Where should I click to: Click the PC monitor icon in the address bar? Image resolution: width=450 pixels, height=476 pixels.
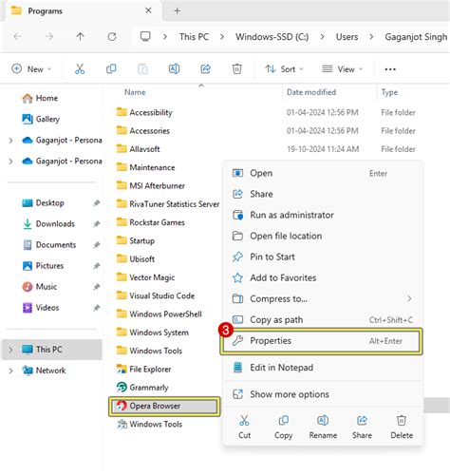pos(145,37)
